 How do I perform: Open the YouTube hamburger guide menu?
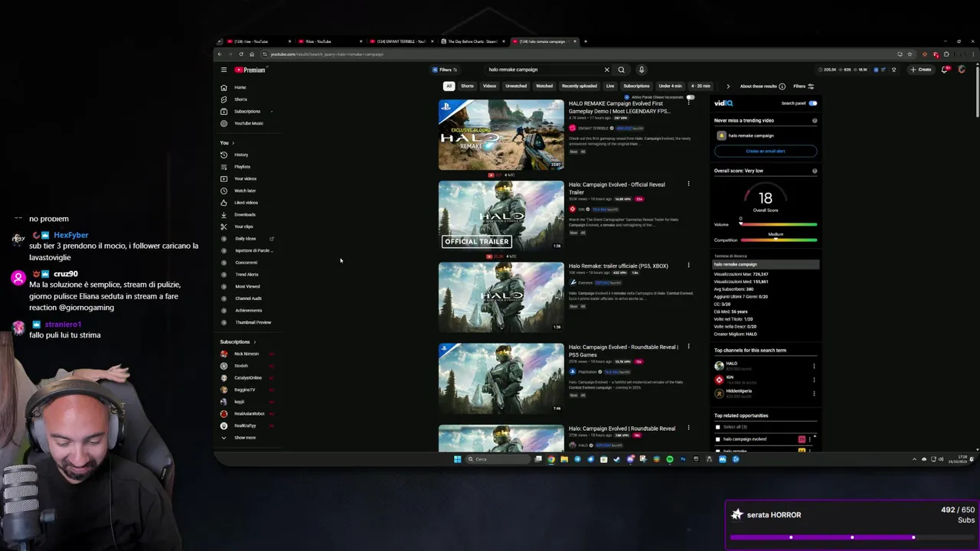(x=224, y=70)
